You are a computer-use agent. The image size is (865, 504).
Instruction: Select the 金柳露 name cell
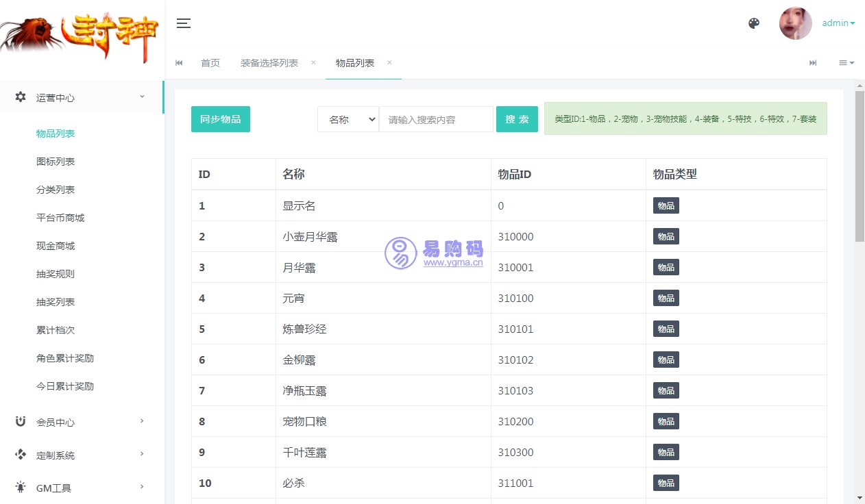tap(383, 360)
